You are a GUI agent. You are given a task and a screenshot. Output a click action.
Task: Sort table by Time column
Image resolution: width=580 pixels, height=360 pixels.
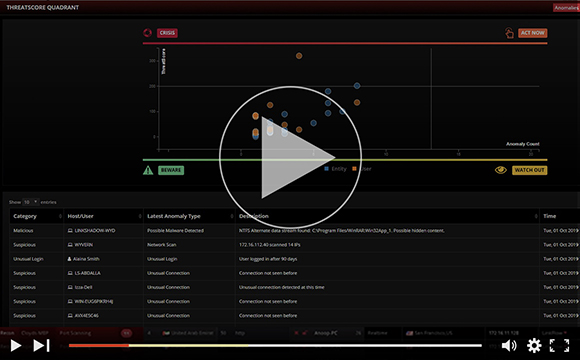(x=560, y=216)
